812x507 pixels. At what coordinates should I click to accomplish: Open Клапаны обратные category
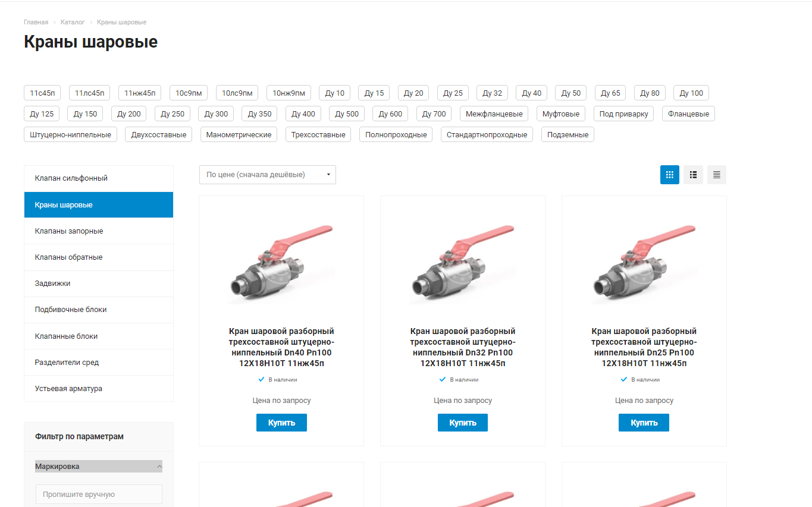(x=99, y=257)
